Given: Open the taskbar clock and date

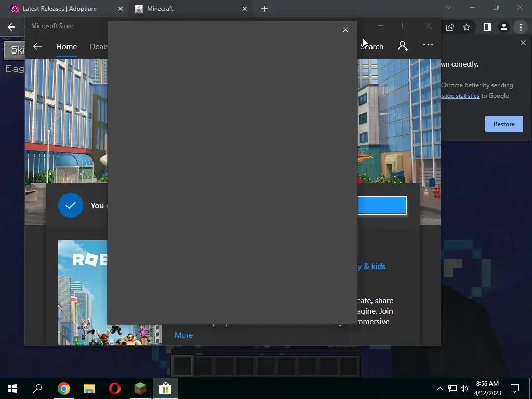Looking at the screenshot, I should pyautogui.click(x=487, y=389).
